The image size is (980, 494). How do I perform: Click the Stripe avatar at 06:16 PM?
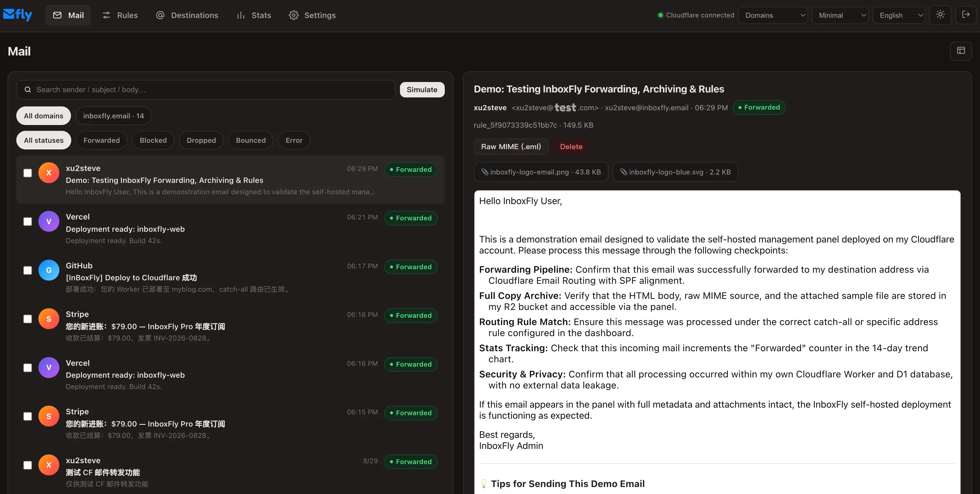coord(49,319)
